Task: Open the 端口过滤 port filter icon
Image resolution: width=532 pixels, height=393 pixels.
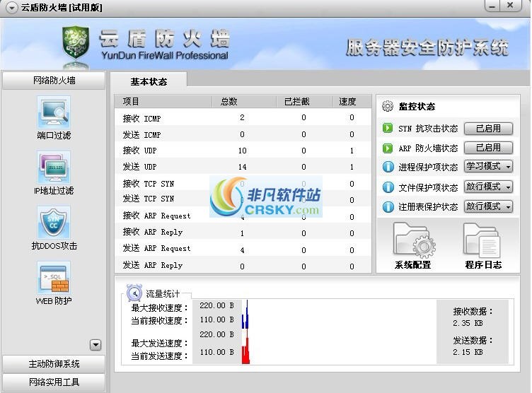Action: click(x=54, y=113)
